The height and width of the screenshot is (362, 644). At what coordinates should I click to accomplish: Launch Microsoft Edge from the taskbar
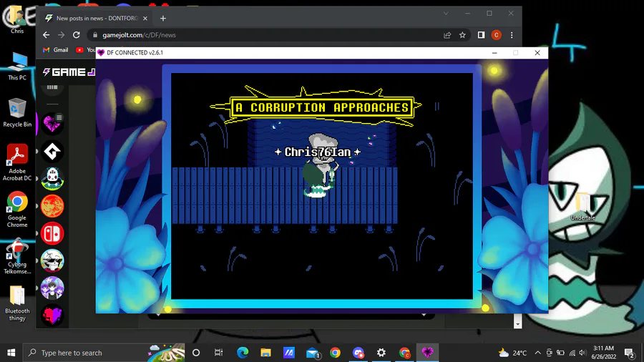243,353
